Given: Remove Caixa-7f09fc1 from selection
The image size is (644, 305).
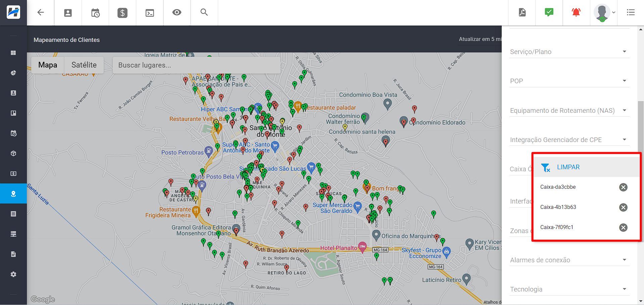Looking at the screenshot, I should pyautogui.click(x=623, y=228).
